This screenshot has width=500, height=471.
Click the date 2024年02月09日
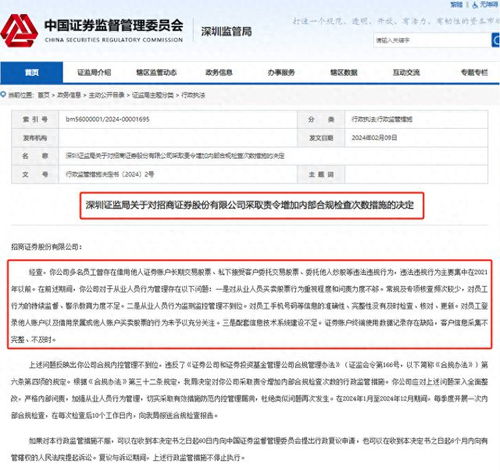(374, 138)
